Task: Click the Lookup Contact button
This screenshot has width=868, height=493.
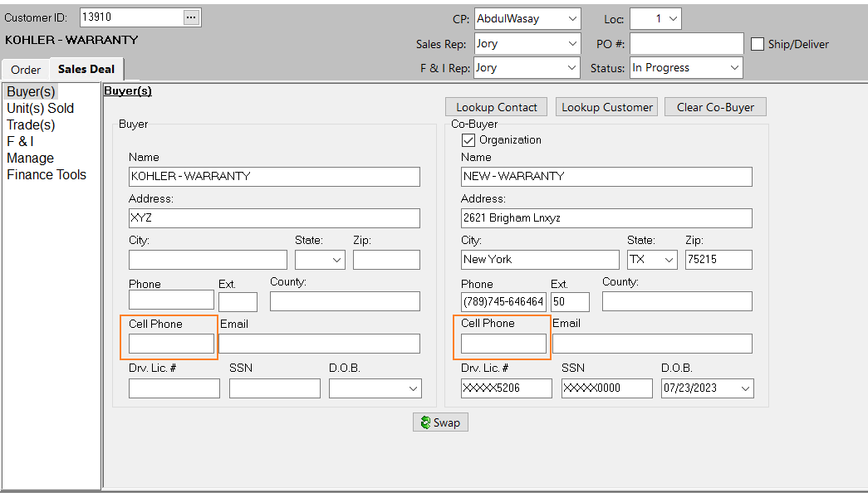Action: click(496, 106)
